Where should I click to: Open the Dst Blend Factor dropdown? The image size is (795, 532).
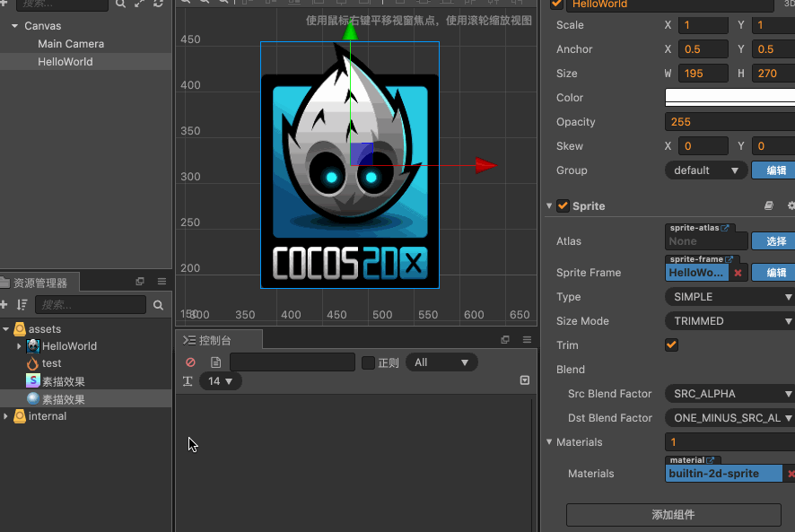point(729,418)
